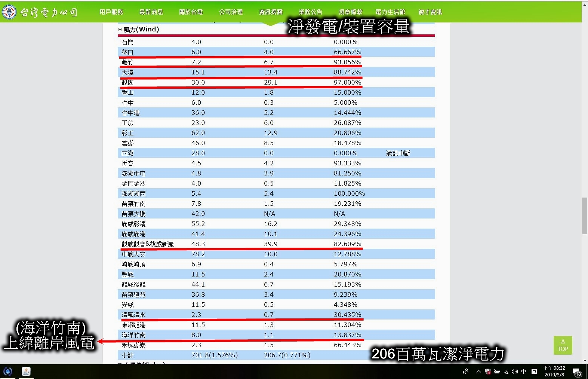Select the 東鋼龍港 row name
The image size is (588, 379).
tap(133, 325)
